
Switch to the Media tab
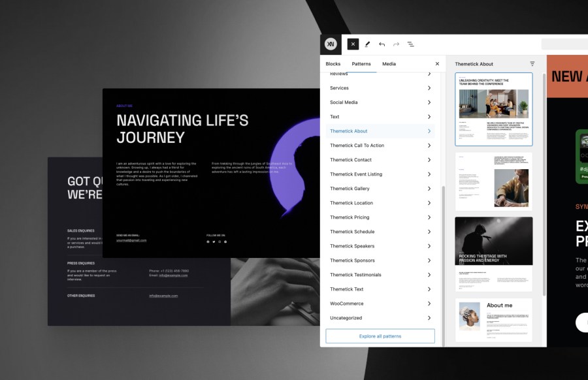coord(389,64)
